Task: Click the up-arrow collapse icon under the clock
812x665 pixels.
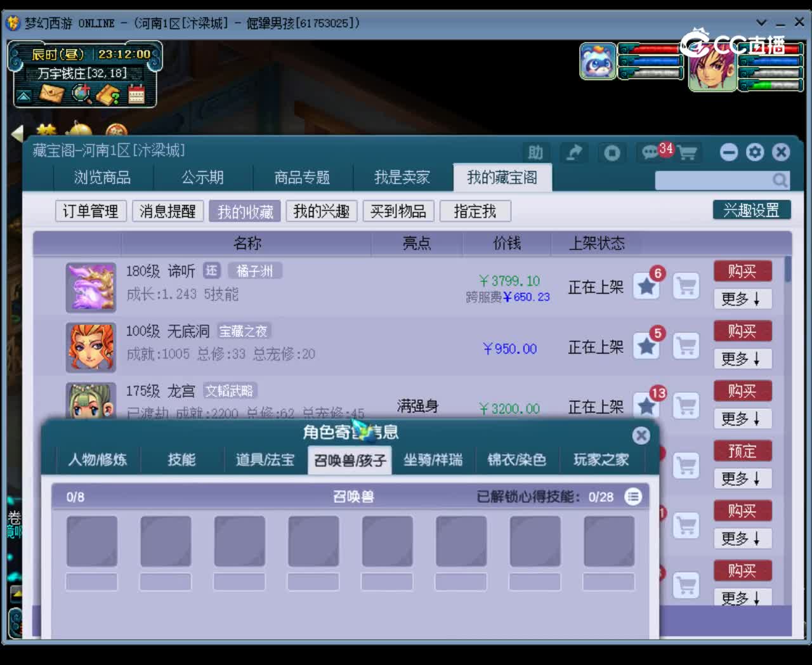Action: coord(23,96)
